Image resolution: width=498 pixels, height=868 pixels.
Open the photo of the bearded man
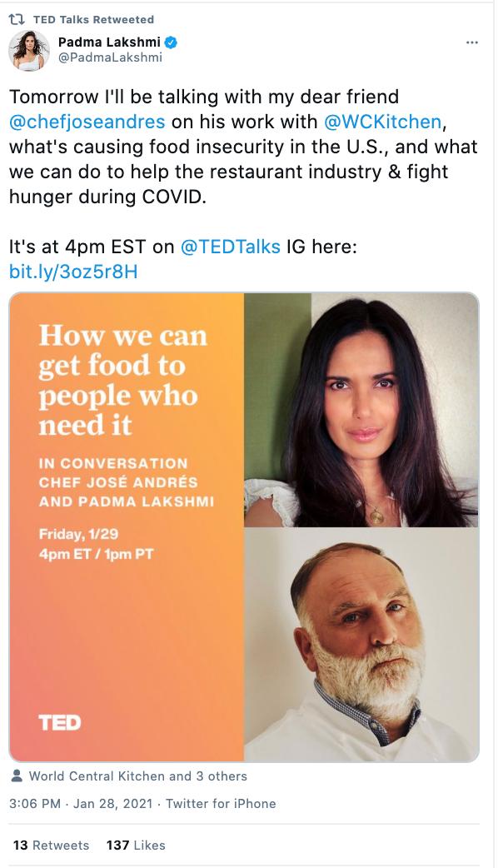click(x=361, y=645)
